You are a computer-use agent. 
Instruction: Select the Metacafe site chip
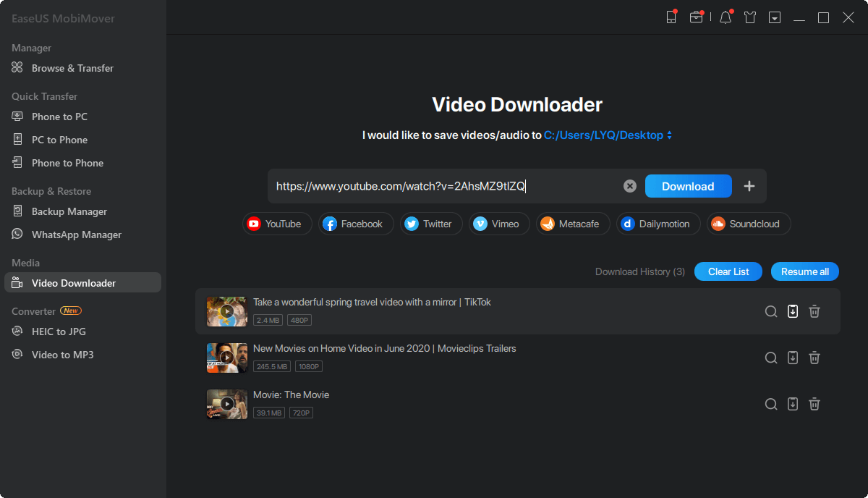[573, 224]
